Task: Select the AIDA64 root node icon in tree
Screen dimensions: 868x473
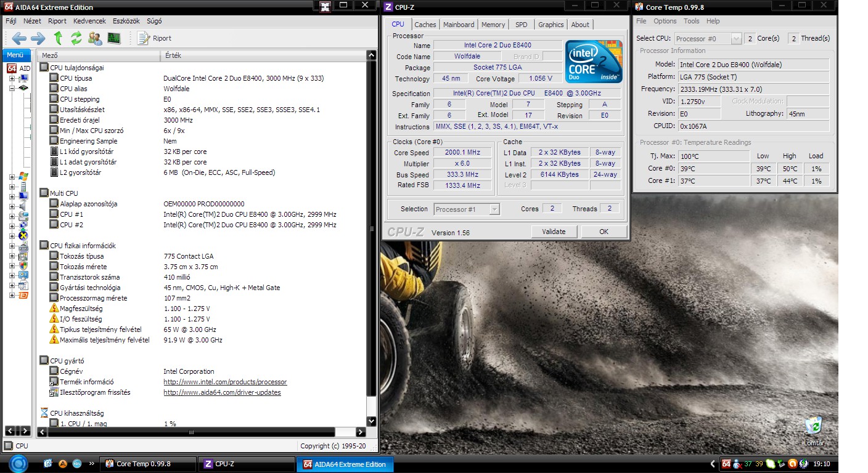Action: [x=12, y=68]
